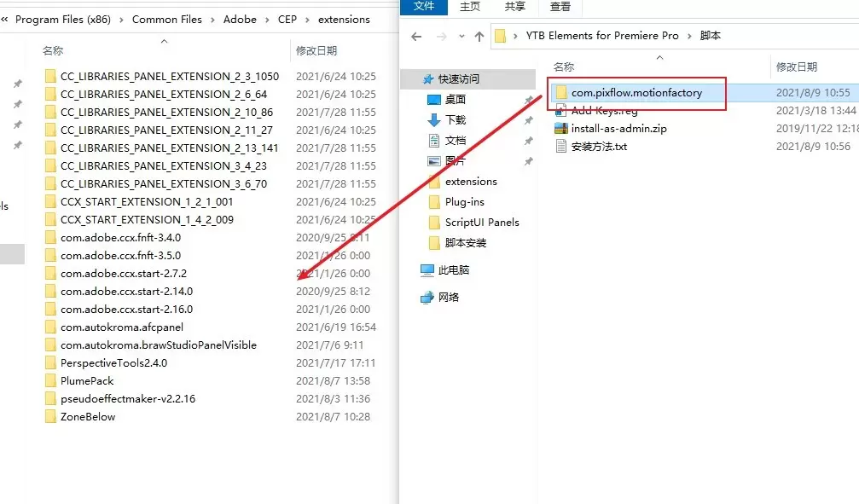Click folder icon of com.autokroma.afcpanel
The image size is (859, 504).
point(50,327)
